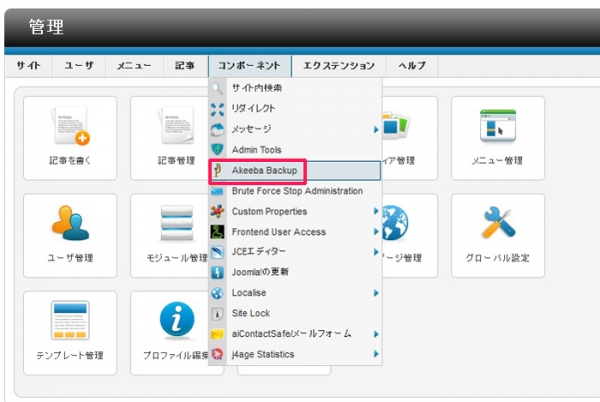This screenshot has width=600, height=402.
Task: Choose Site Lock menu entry
Action: pos(295,313)
